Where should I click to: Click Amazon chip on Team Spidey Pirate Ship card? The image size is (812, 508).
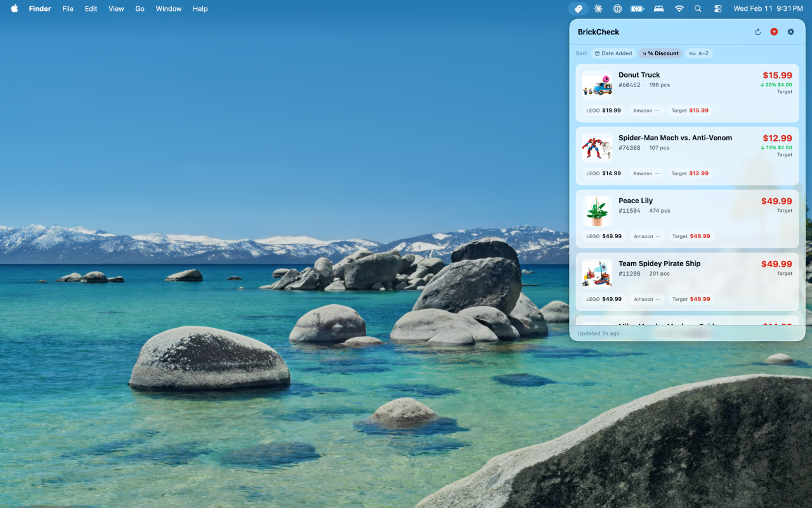point(646,299)
